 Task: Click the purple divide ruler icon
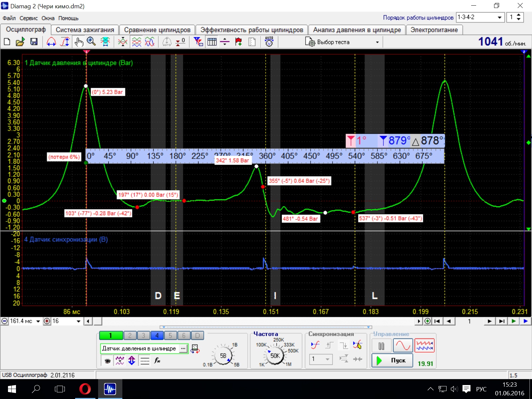point(225,42)
